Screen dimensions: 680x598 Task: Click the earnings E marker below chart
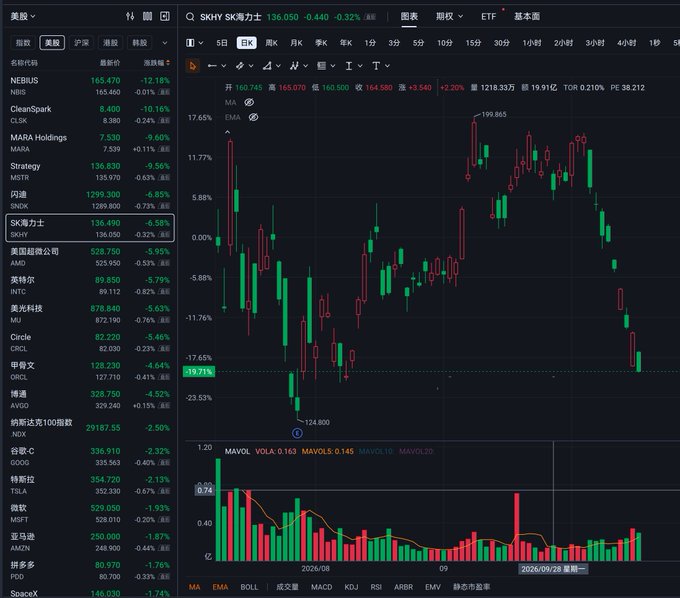(x=297, y=433)
